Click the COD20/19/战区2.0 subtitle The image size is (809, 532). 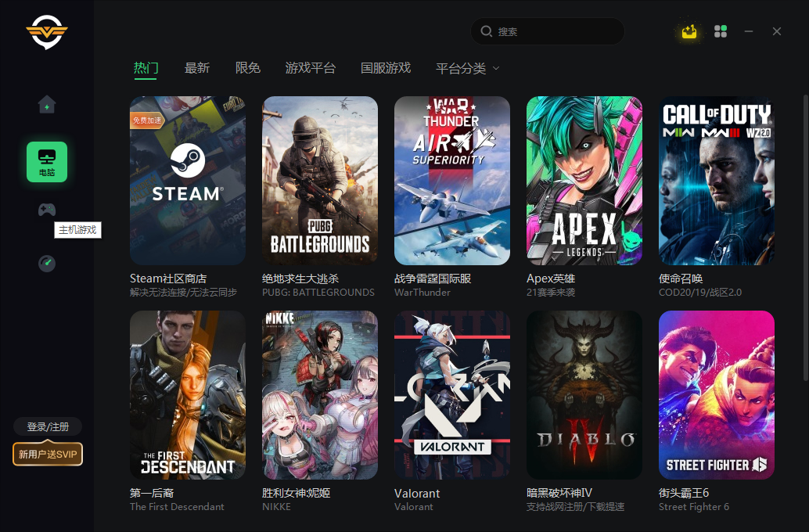click(x=700, y=293)
